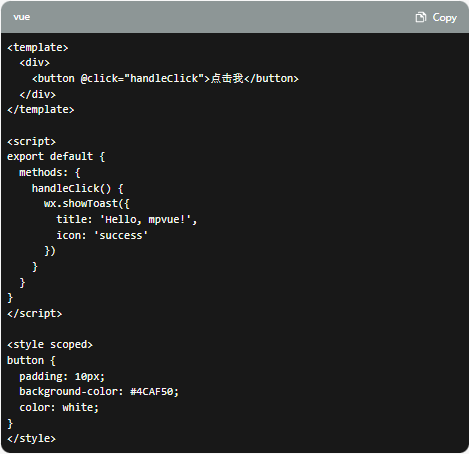Click the opening div tag line
Screen dimensions: 469x454
35,63
